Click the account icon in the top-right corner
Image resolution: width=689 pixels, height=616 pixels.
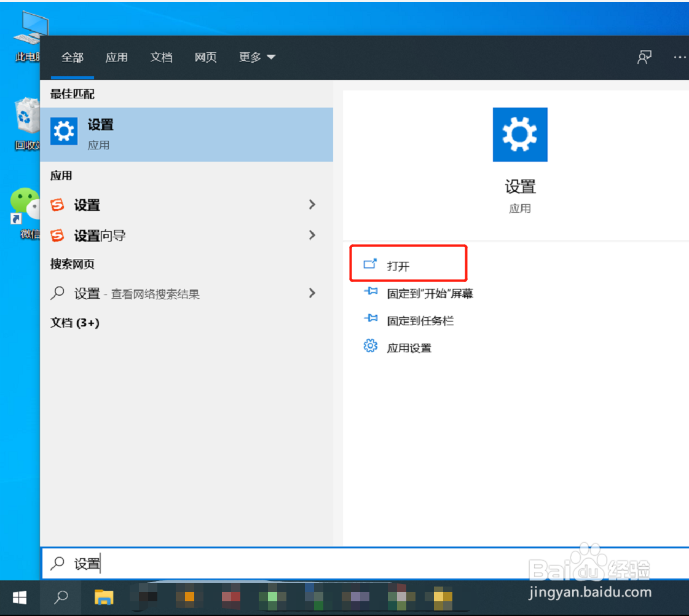pyautogui.click(x=644, y=57)
